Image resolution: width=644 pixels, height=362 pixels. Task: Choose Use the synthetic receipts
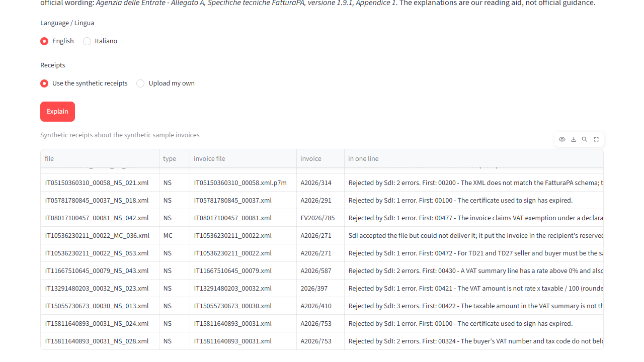[x=84, y=83]
